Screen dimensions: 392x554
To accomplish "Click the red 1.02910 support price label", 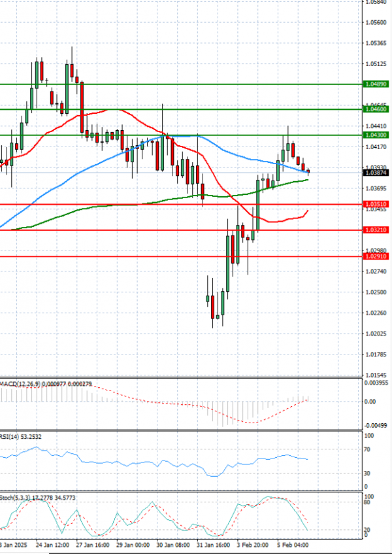I will click(376, 256).
